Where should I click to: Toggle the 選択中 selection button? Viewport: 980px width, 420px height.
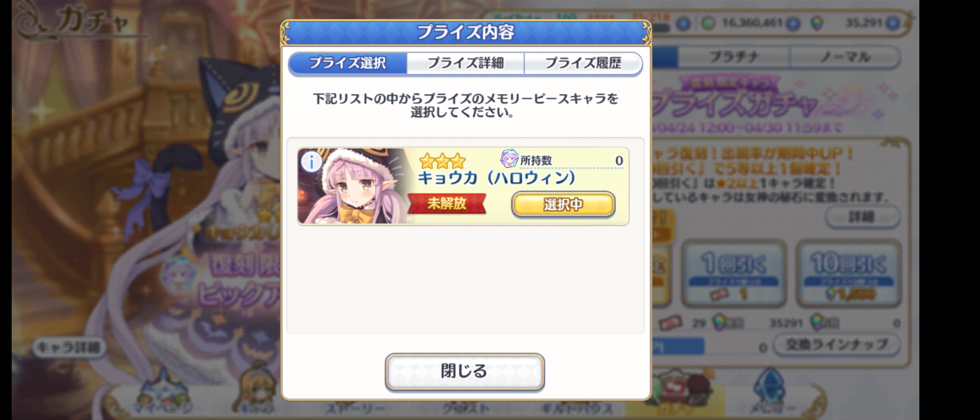[x=563, y=205]
